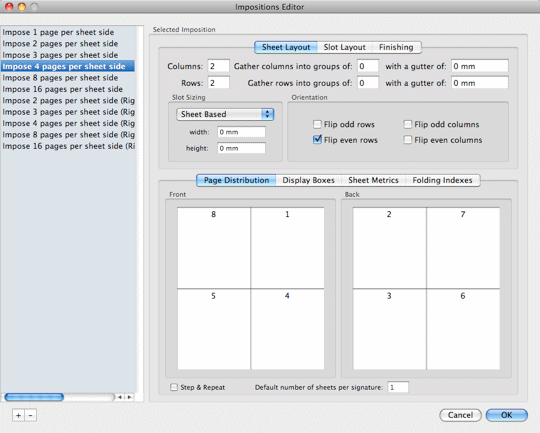The width and height of the screenshot is (540, 433).
Task: Click the list scrollbar right arrow
Action: tap(129, 397)
